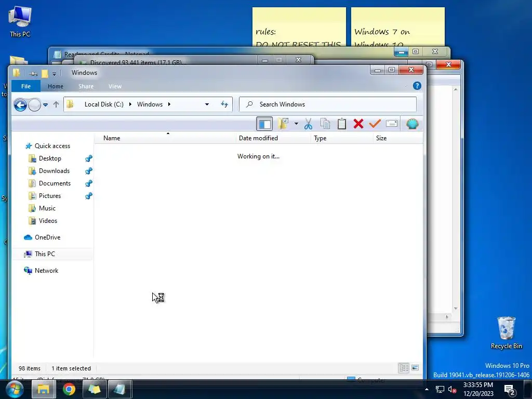This screenshot has height=399, width=532.
Task: Open Documents in navigation pane
Action: point(55,183)
